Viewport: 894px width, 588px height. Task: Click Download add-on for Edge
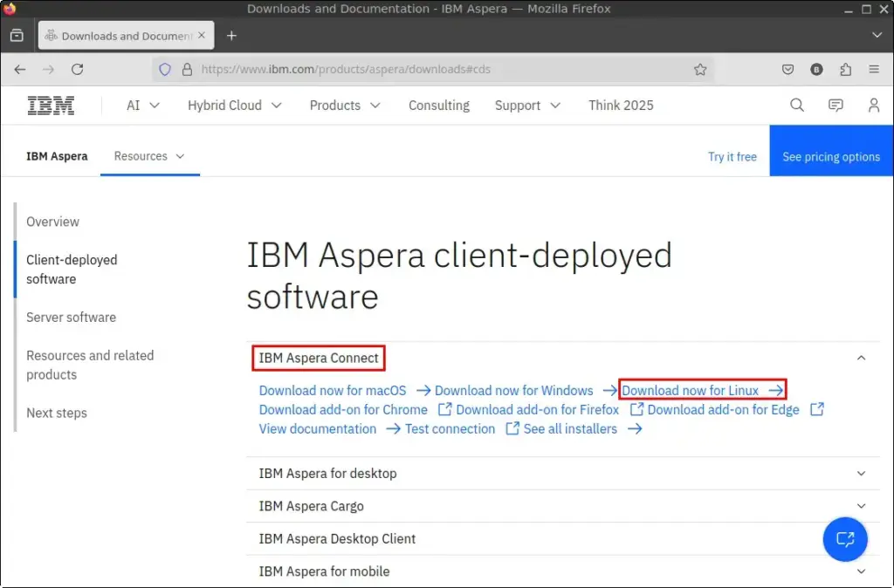(x=723, y=410)
